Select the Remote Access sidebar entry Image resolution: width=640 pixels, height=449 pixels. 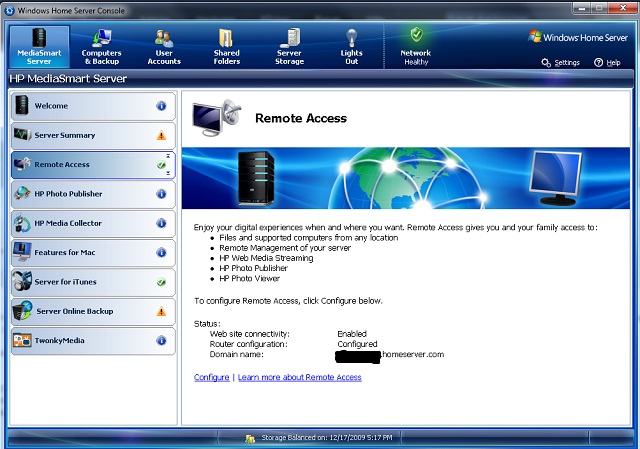[93, 164]
